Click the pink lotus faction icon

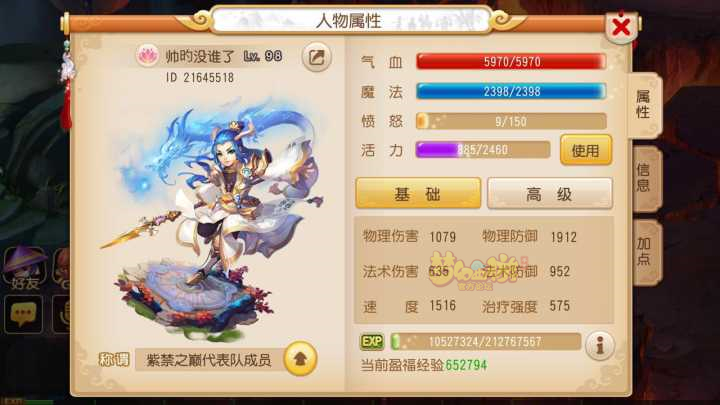pos(147,56)
